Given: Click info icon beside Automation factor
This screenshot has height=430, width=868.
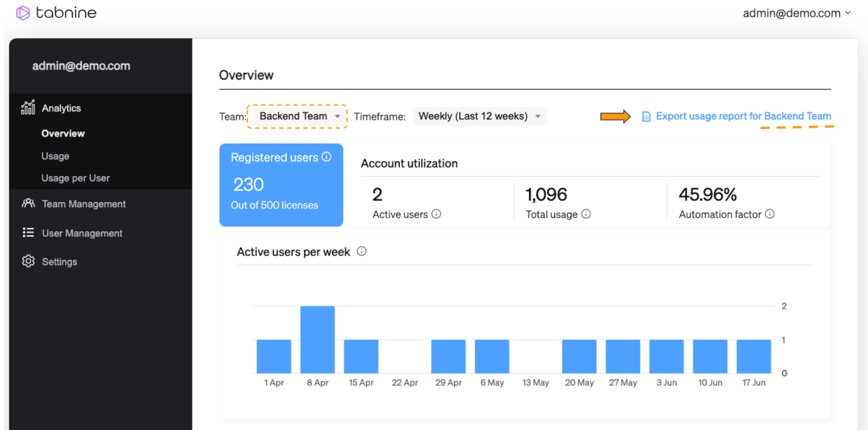Looking at the screenshot, I should (770, 214).
